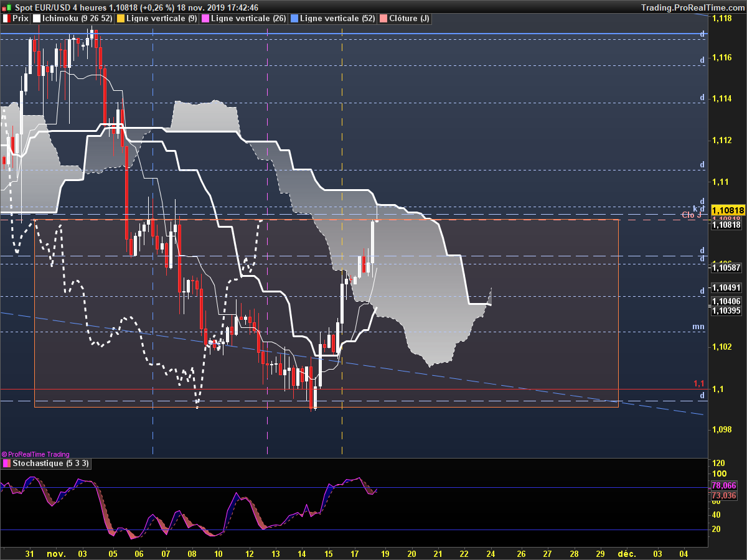The width and height of the screenshot is (747, 560).
Task: Click the candlestick icon beside the Spot EUR/USD title
Action: pyautogui.click(x=7, y=7)
